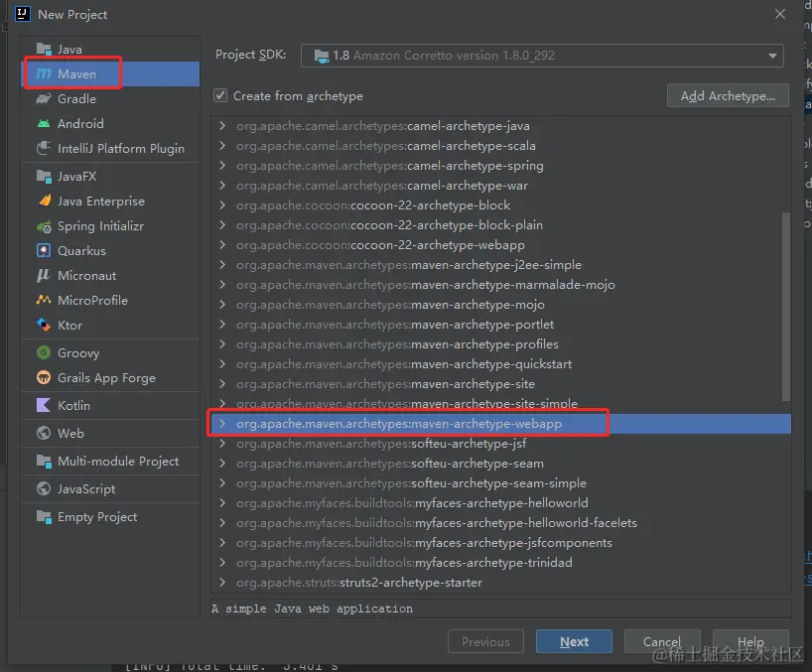Screen dimensions: 812x672
Task: Select softeu-archetype-seam archetype
Action: pos(500,464)
